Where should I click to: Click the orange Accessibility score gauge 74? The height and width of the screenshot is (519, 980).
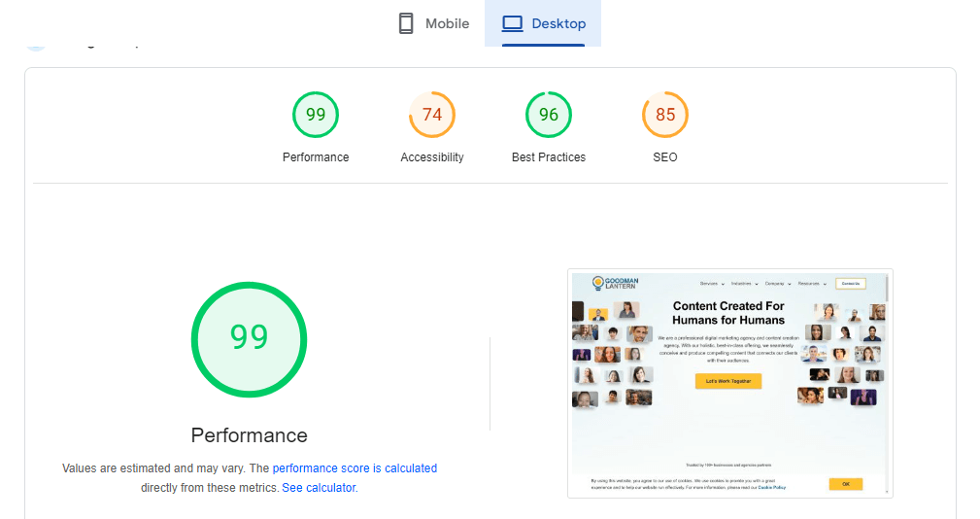(432, 115)
